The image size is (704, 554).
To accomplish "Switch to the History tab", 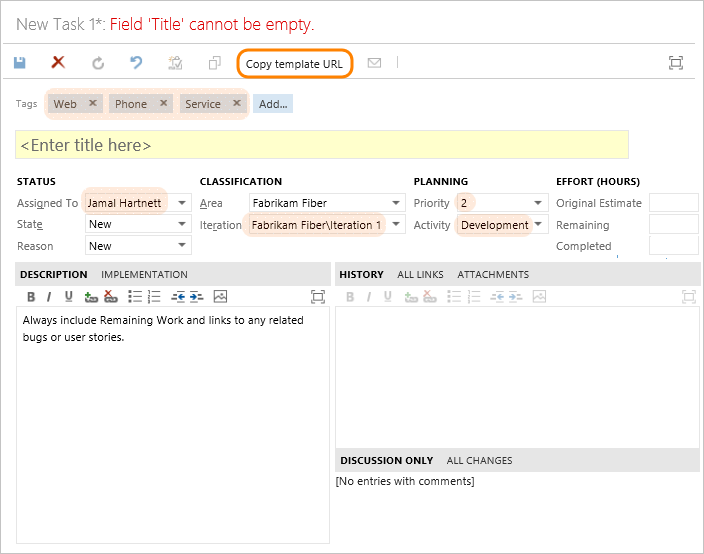I will point(361,274).
